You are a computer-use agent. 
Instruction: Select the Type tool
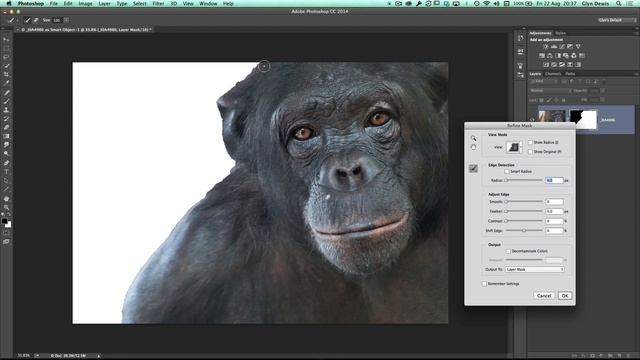click(x=6, y=172)
